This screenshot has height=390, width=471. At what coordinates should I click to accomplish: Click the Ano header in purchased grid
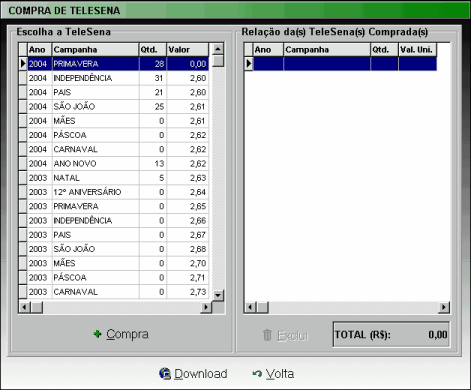(268, 50)
